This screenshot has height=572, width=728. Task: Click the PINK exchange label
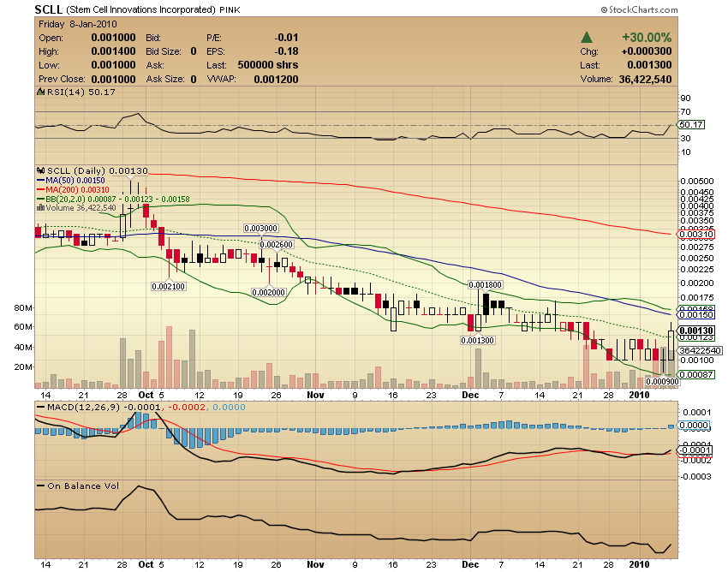(x=230, y=9)
